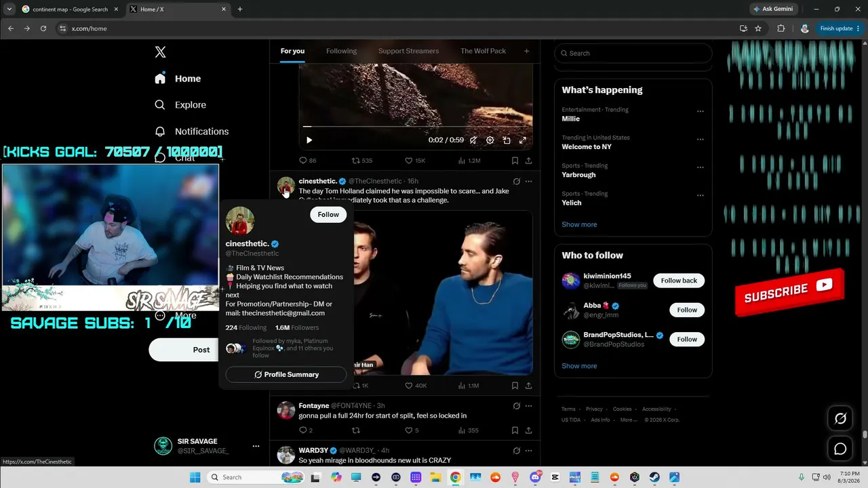Reply to the post with 86 comments

click(308, 161)
